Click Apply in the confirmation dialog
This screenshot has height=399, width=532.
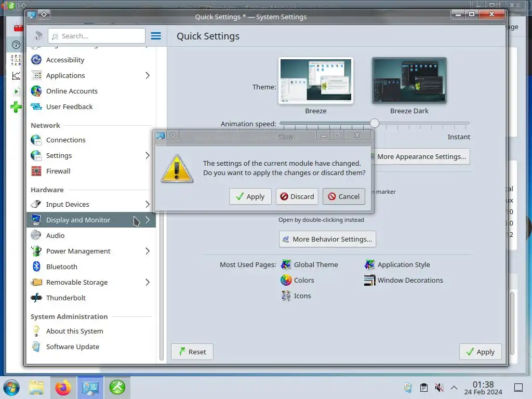(x=250, y=196)
